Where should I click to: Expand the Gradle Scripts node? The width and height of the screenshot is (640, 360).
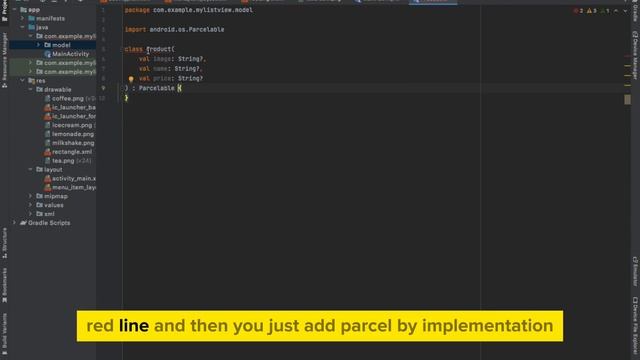coord(15,223)
